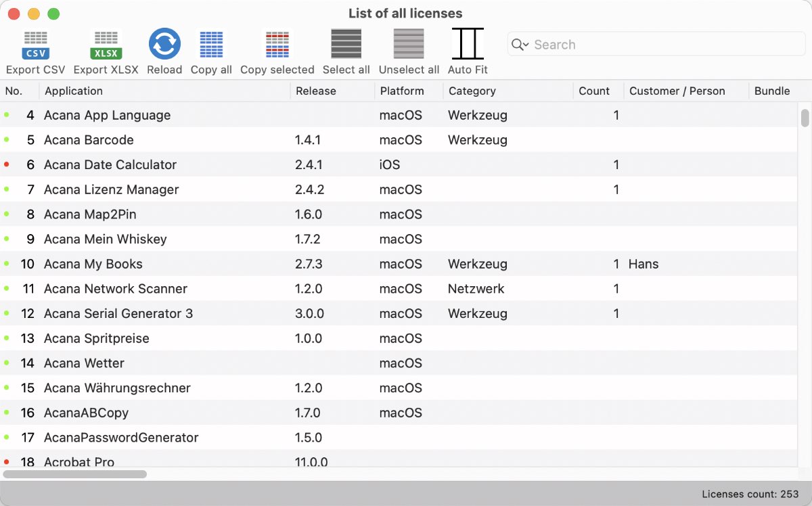Click the Copy all toolbar icon
The image size is (812, 506).
pyautogui.click(x=211, y=45)
